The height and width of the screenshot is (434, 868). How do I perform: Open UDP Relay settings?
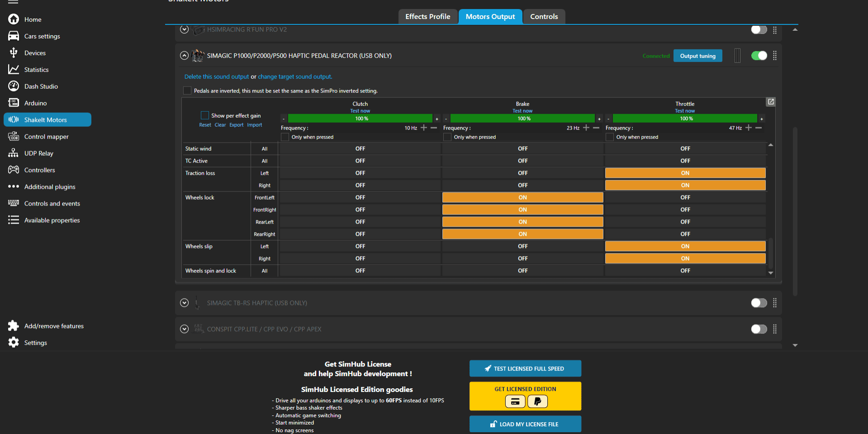pos(38,153)
